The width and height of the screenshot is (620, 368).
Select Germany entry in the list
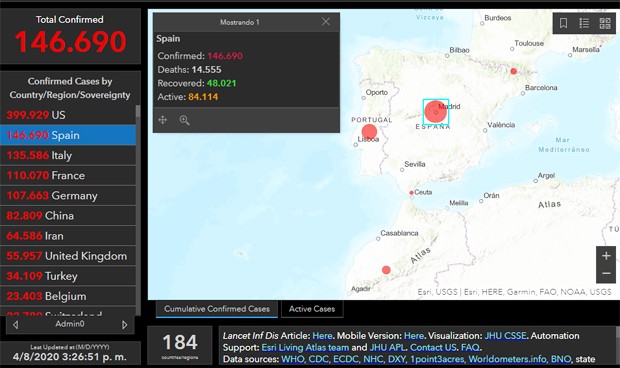point(68,196)
